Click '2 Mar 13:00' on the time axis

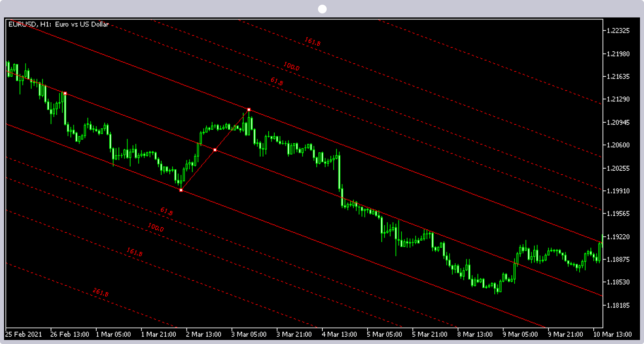tap(204, 334)
